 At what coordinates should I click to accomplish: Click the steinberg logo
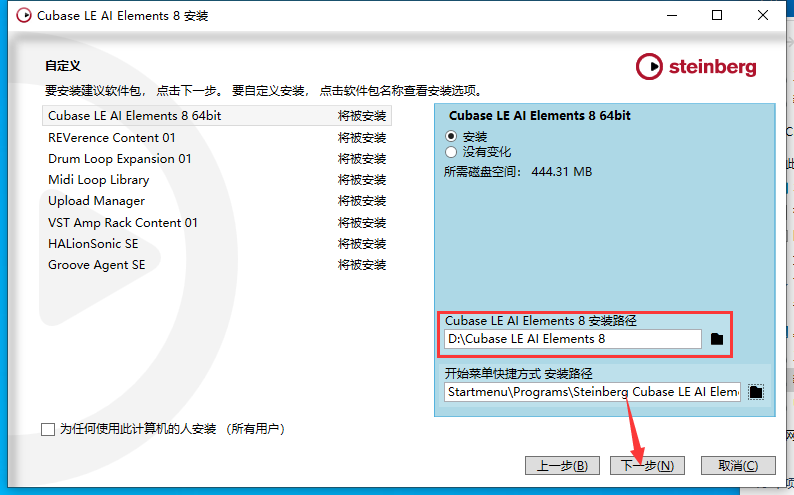click(696, 66)
